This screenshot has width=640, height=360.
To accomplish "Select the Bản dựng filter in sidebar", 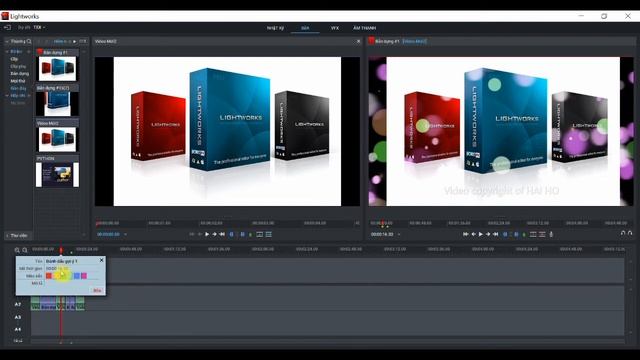I will tap(20, 73).
